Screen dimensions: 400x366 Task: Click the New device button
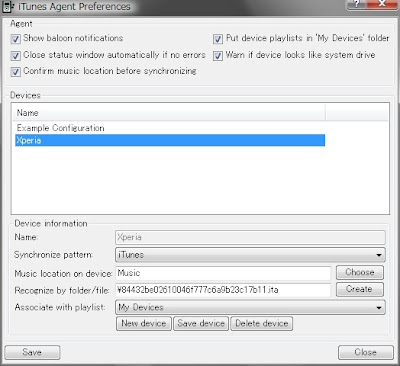pyautogui.click(x=144, y=323)
